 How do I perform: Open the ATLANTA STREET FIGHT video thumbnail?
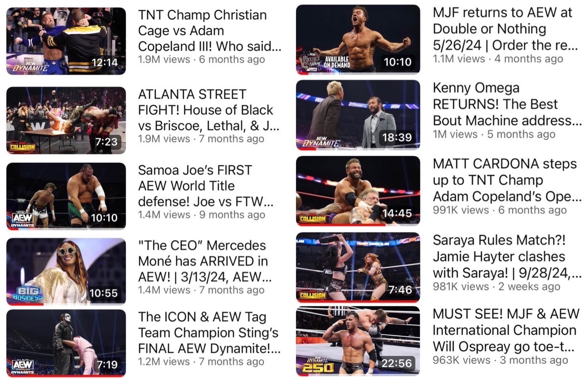[66, 120]
